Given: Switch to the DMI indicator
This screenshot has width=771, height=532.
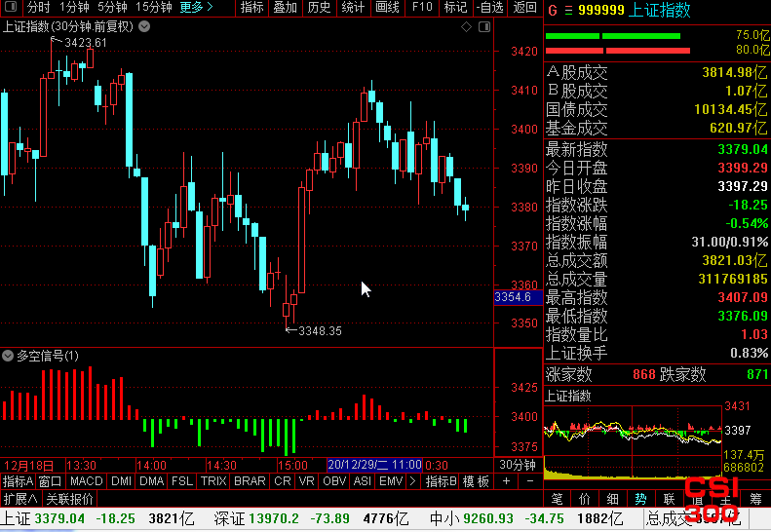Looking at the screenshot, I should point(122,481).
